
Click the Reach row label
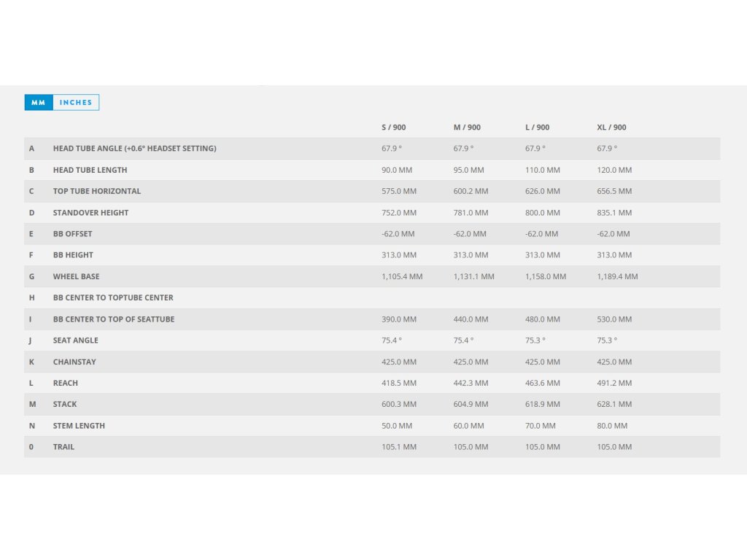pos(65,383)
